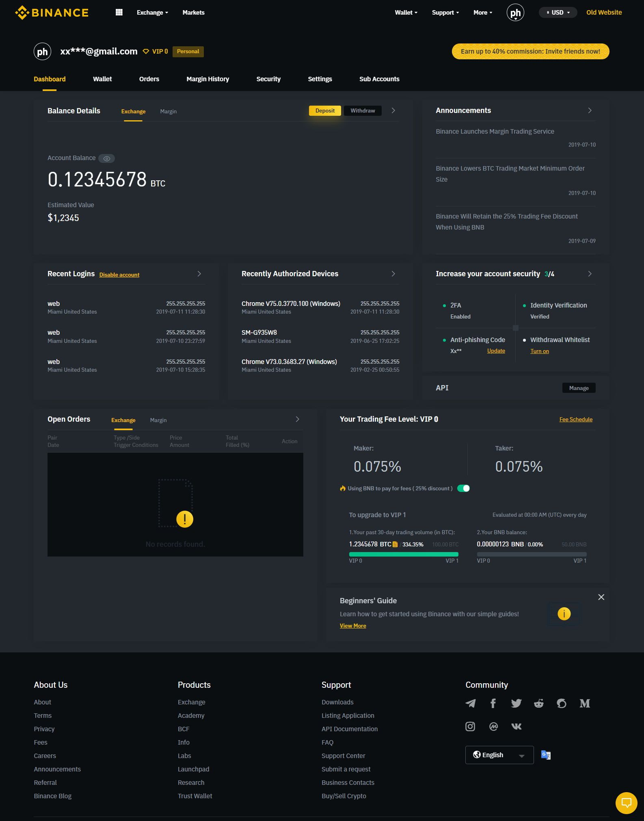Open the Security tab

(268, 79)
